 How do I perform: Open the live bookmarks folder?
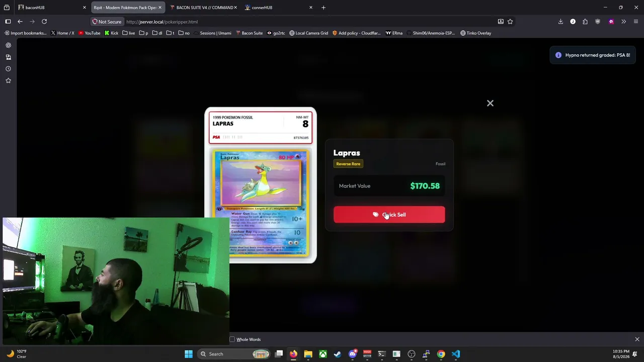click(128, 33)
